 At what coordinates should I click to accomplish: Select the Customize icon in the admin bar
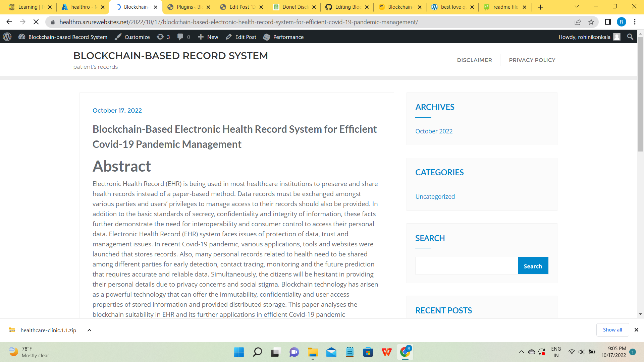pyautogui.click(x=118, y=37)
